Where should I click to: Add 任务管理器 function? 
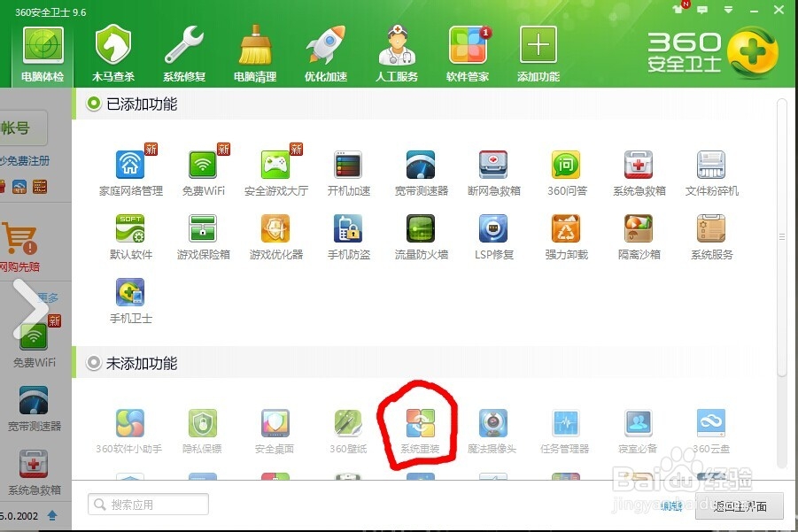[565, 431]
